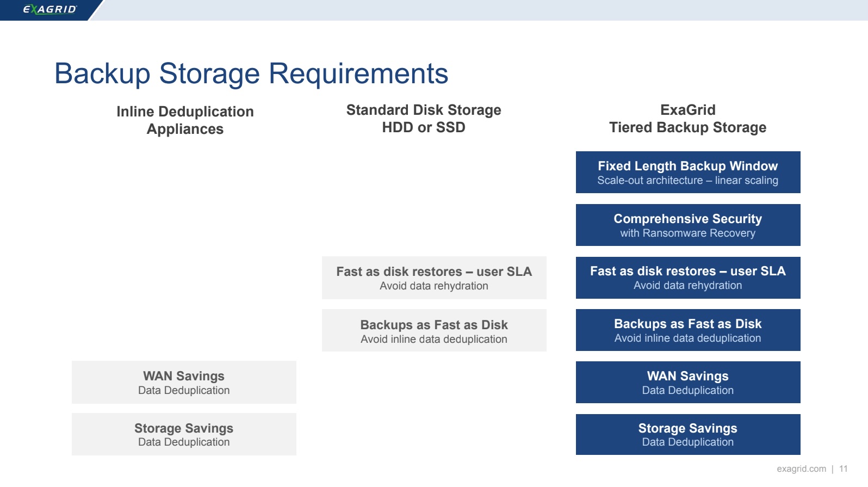Screen dimensions: 868x487
Task: Click the Inline Deduplication Appliances heading
Action: (x=185, y=120)
